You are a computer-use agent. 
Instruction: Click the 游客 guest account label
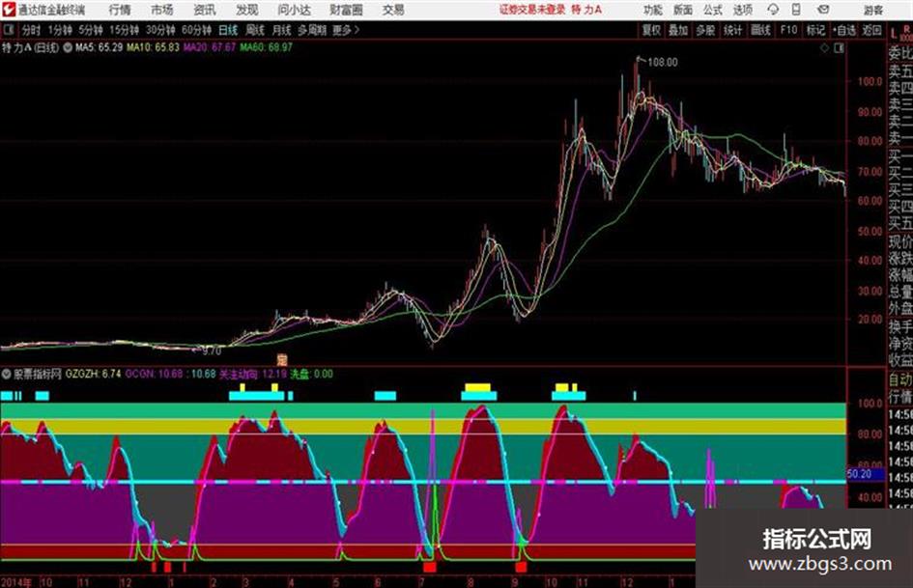[x=872, y=10]
